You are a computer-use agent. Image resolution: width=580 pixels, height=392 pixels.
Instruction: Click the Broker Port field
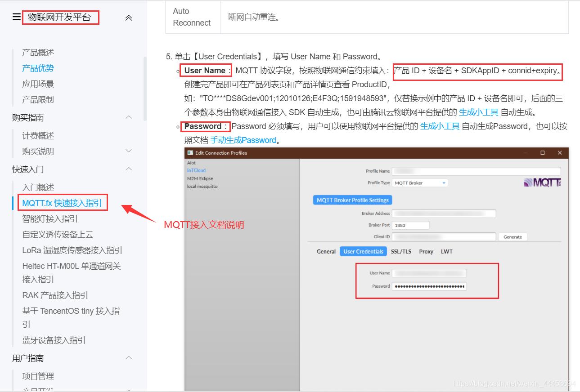[x=411, y=225]
